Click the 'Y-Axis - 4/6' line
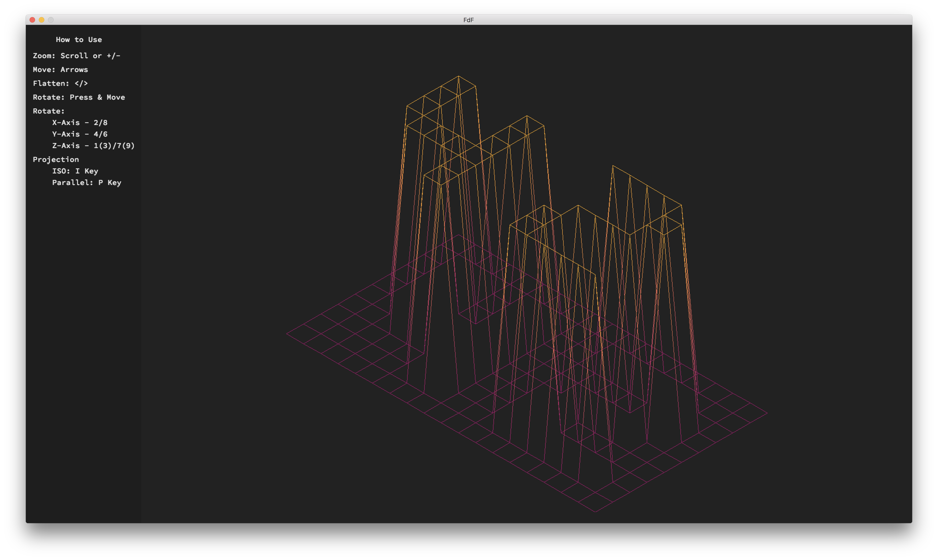Image resolution: width=938 pixels, height=560 pixels. coord(80,134)
